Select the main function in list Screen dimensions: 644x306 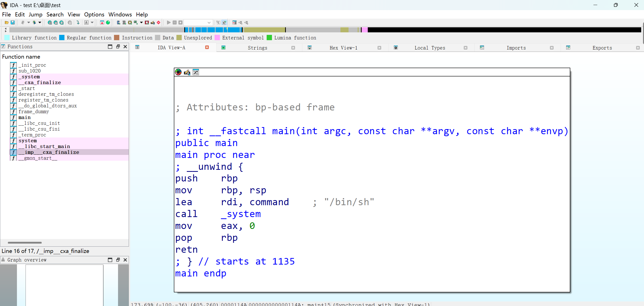(25, 117)
